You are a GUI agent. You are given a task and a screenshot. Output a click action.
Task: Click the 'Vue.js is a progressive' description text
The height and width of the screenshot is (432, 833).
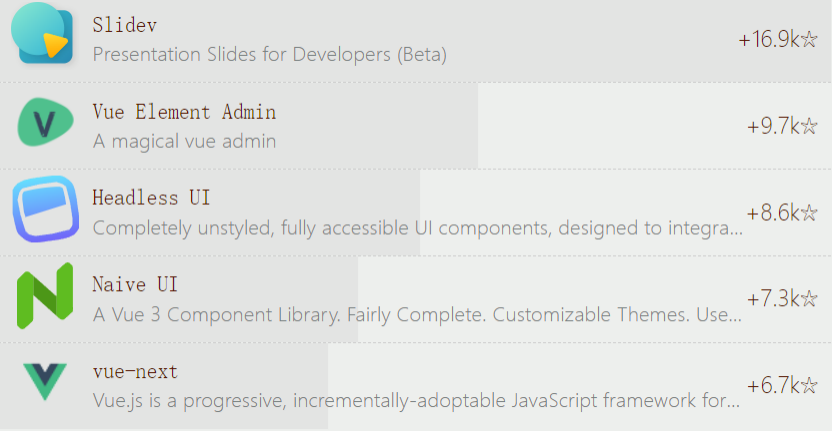[417, 402]
